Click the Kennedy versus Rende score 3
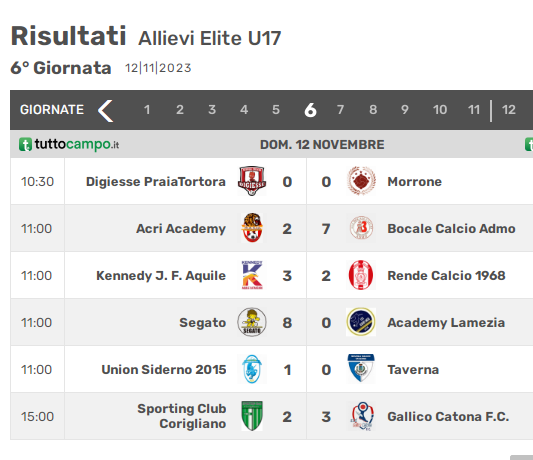 coord(287,275)
